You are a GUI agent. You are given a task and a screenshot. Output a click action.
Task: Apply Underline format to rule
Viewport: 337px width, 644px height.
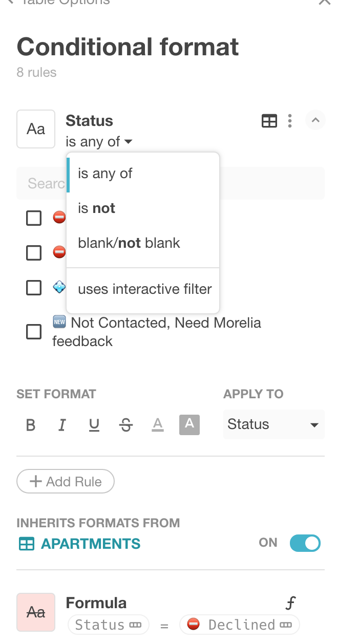94,425
